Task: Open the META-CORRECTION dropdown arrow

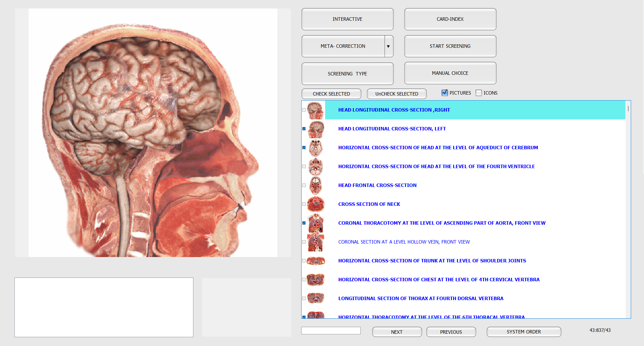Action: tap(388, 46)
